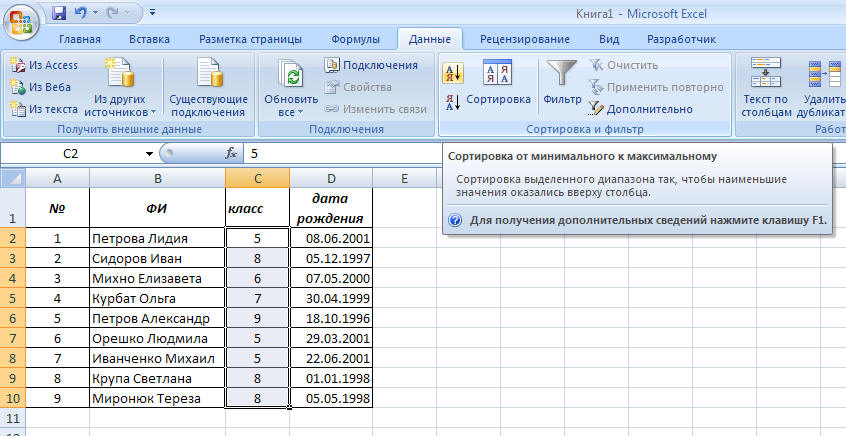The image size is (846, 436).
Task: Open the Name Box dropdown arrow
Action: pos(149,154)
